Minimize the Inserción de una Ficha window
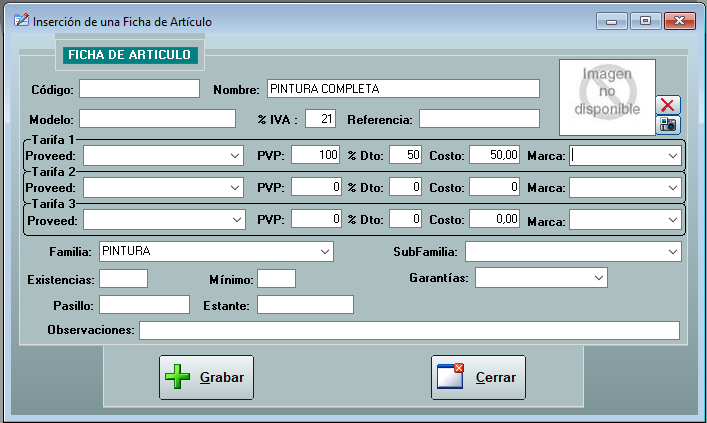This screenshot has height=423, width=707. click(x=611, y=21)
